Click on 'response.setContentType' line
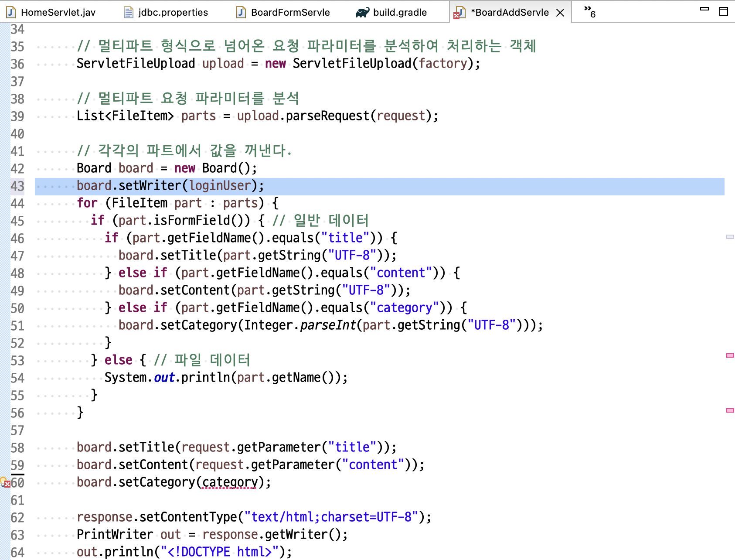 (x=254, y=517)
